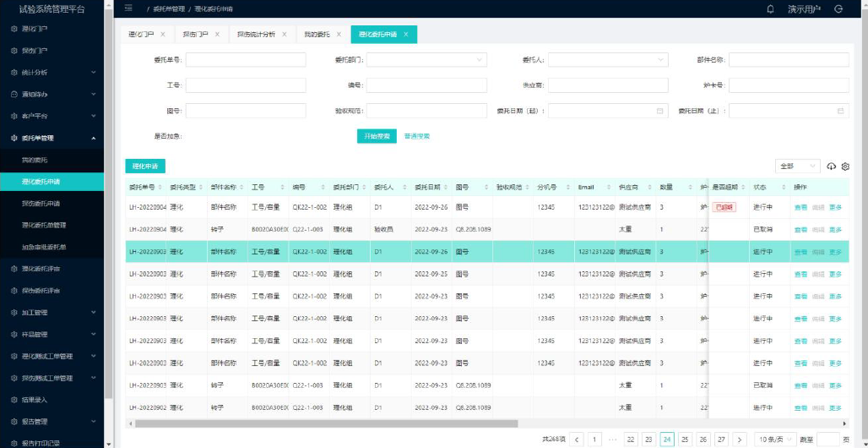Open calendar icon in 委托日期（止） field
This screenshot has height=448, width=868.
click(840, 111)
